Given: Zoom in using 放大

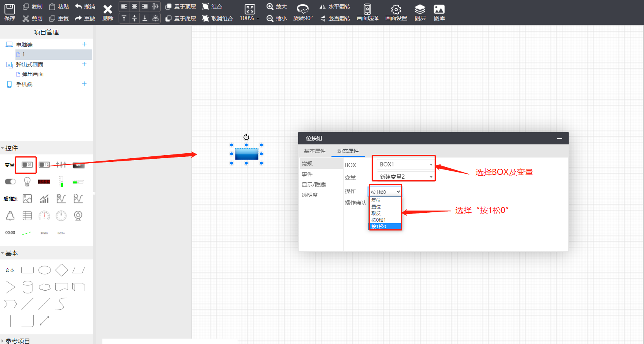Looking at the screenshot, I should [x=277, y=7].
